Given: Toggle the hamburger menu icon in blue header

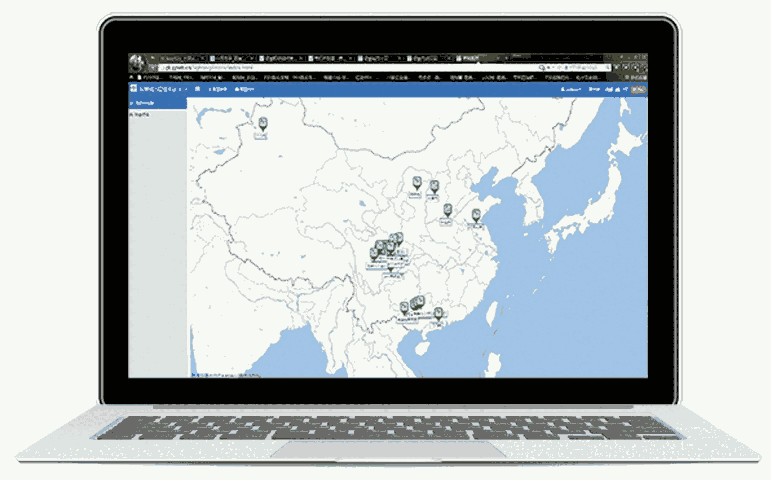Looking at the screenshot, I should coord(197,89).
